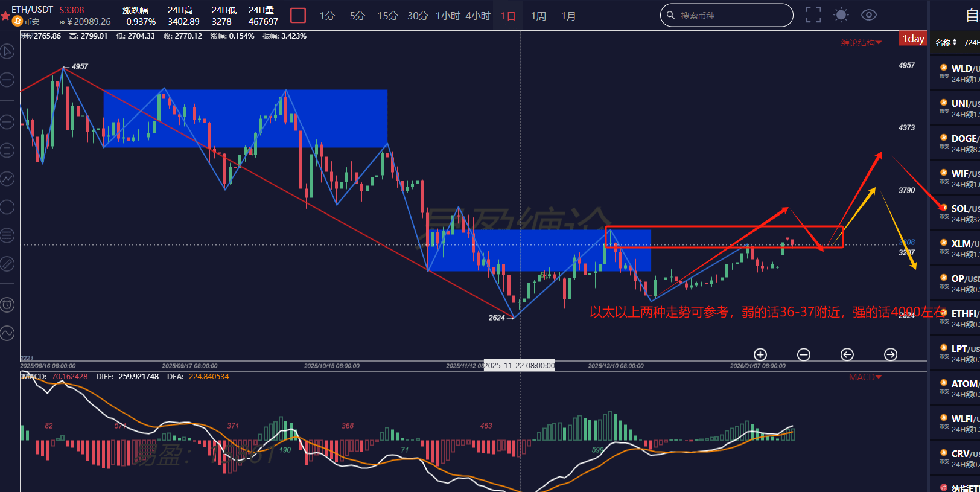The image size is (980, 492).
Task: Select the trend line chart tool
Action: [7, 179]
